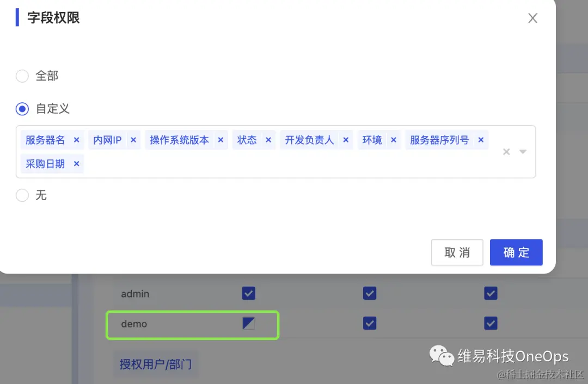Clear all selected fields with the clear icon
Image resolution: width=588 pixels, height=384 pixels.
(507, 152)
